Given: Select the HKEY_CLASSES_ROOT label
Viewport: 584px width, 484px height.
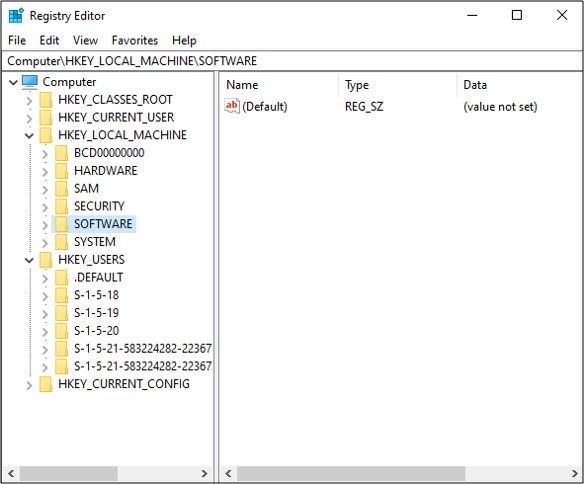Looking at the screenshot, I should [x=115, y=100].
